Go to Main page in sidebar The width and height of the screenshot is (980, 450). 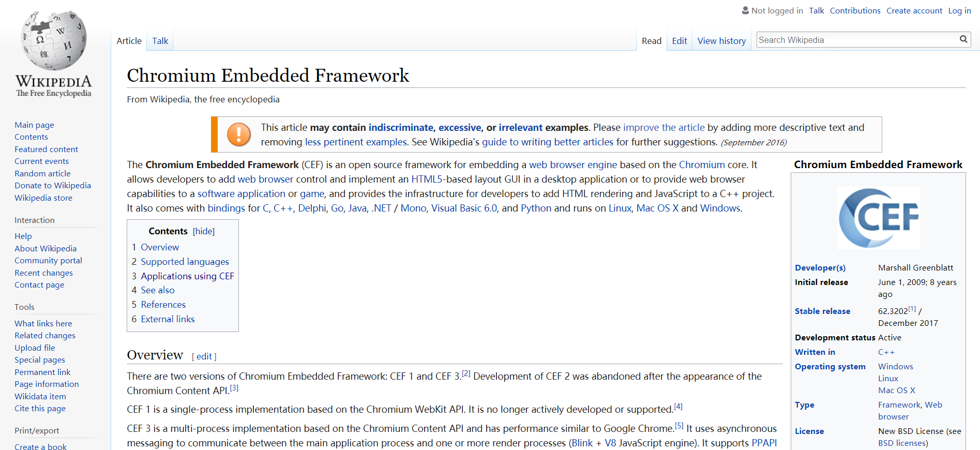click(x=34, y=125)
